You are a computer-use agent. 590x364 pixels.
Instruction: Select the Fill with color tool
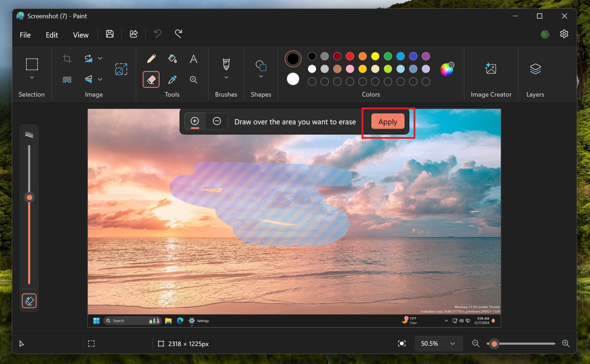pos(173,59)
